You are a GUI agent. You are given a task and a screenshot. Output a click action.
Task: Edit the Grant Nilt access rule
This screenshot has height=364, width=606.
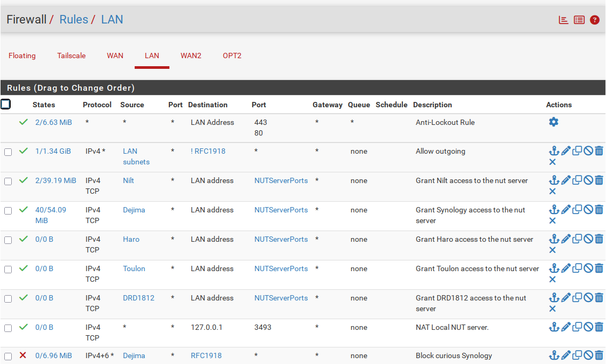click(x=566, y=180)
